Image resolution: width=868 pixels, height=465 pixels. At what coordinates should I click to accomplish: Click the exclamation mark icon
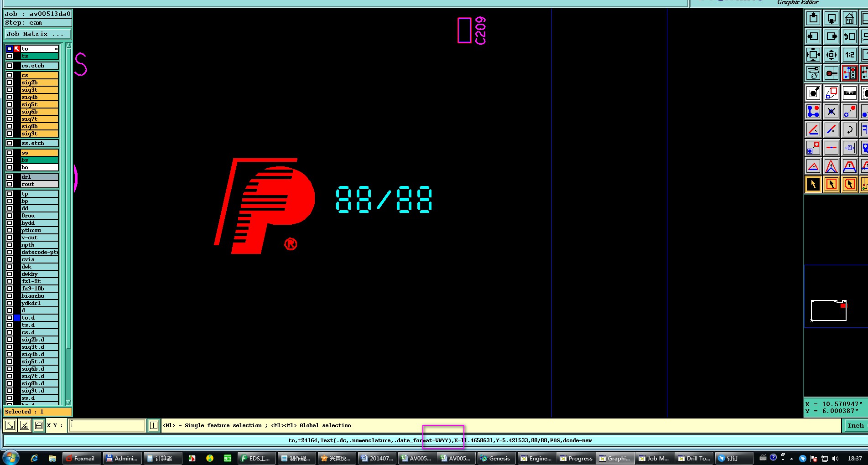coord(154,426)
